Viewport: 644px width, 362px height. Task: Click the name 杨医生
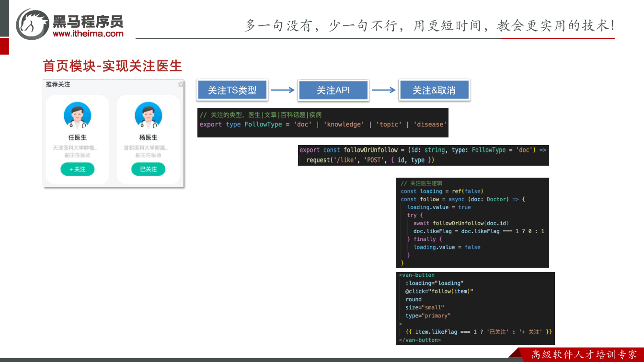click(x=149, y=137)
